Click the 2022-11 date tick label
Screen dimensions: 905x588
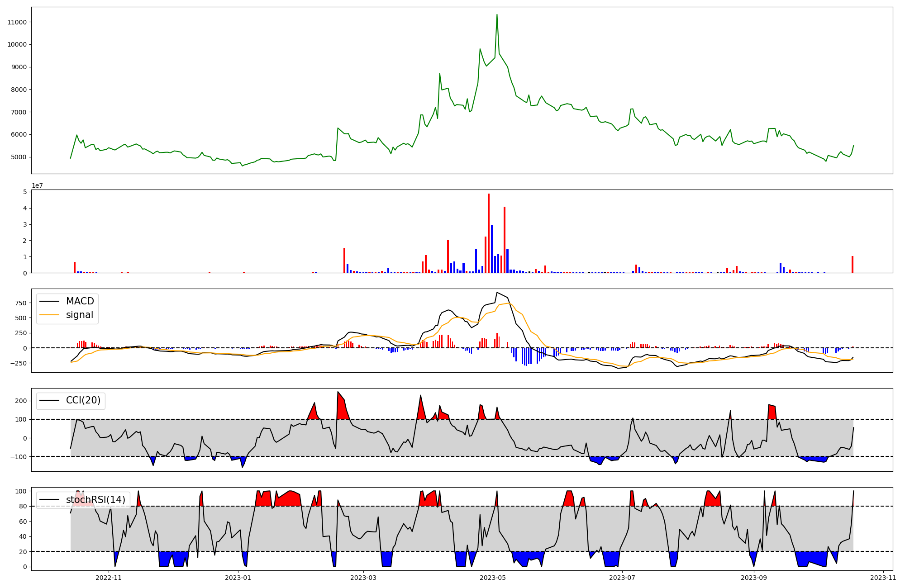point(109,578)
